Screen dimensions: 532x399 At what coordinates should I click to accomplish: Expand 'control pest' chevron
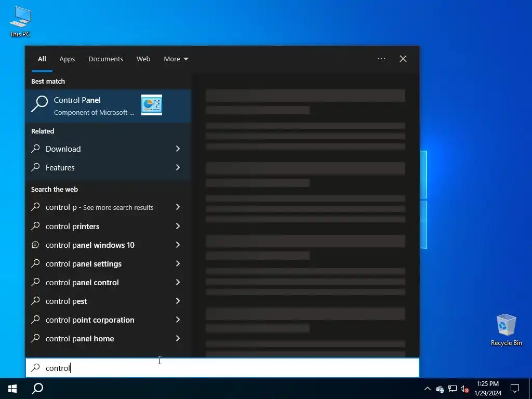(x=178, y=301)
